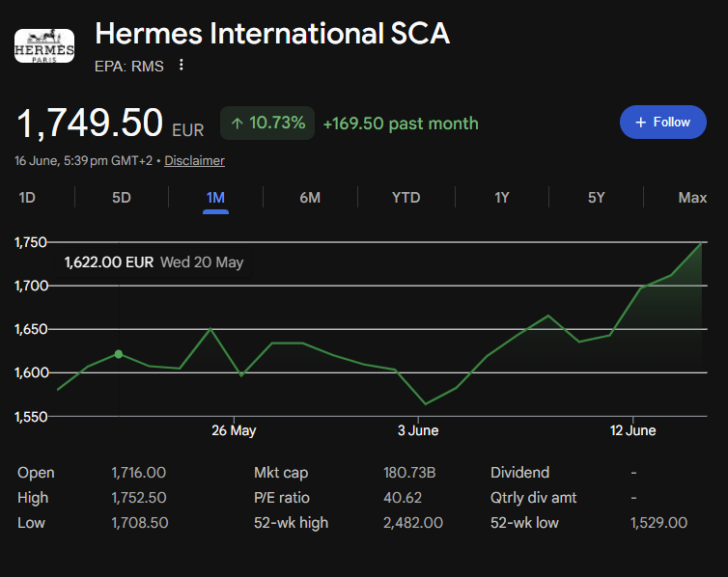Image resolution: width=728 pixels, height=577 pixels.
Task: Click the 10.73% change badge
Action: (x=267, y=123)
